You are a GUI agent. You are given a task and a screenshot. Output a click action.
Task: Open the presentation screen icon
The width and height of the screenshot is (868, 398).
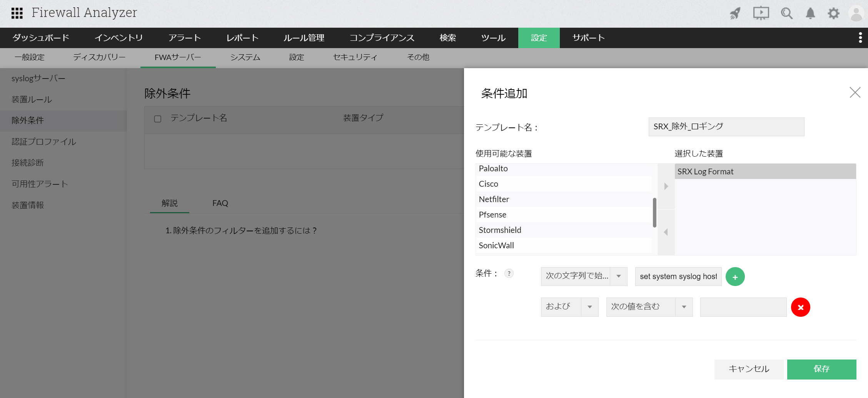(761, 13)
